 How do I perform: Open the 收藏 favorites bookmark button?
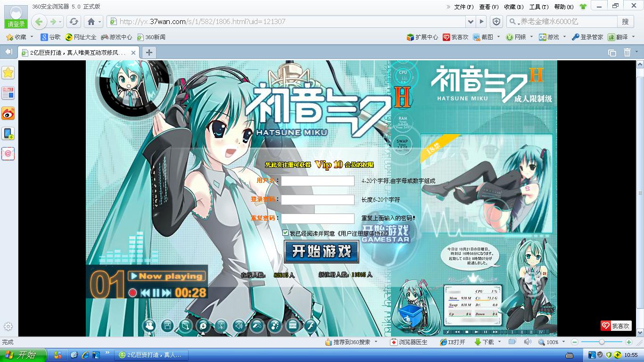pyautogui.click(x=17, y=37)
